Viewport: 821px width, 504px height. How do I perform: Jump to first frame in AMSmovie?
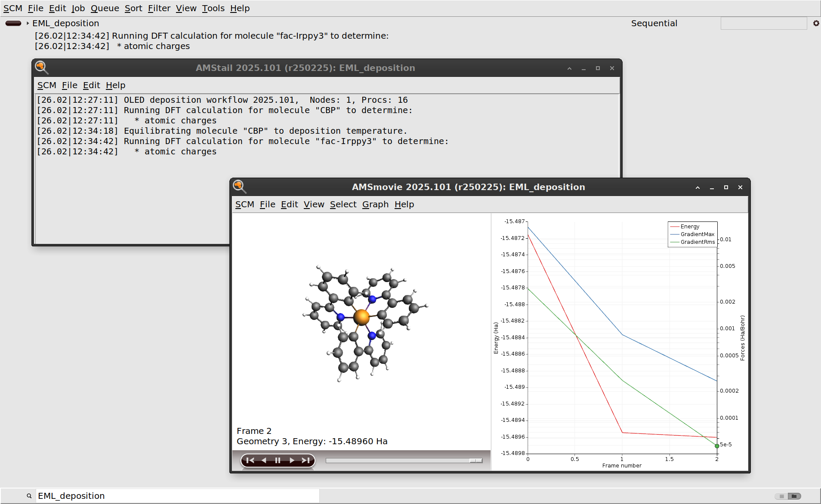tap(250, 461)
